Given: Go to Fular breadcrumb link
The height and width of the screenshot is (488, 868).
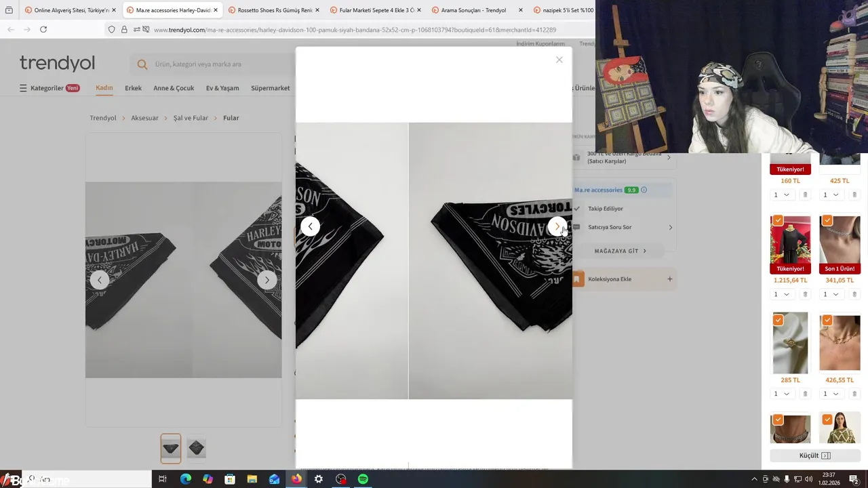Looking at the screenshot, I should coord(231,118).
